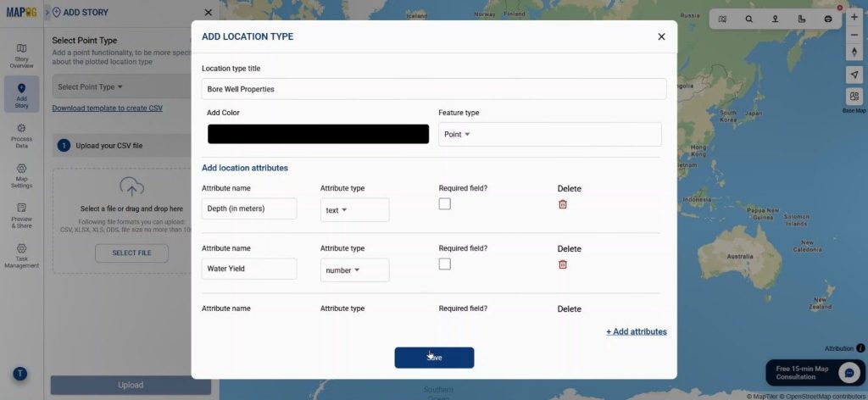Click the Location type title field
The image size is (868, 400).
[433, 89]
